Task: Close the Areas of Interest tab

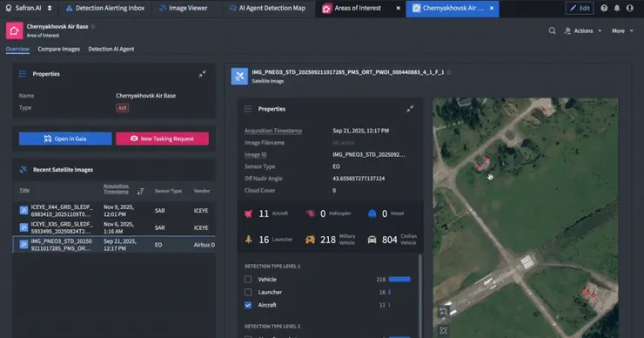Action: click(398, 8)
